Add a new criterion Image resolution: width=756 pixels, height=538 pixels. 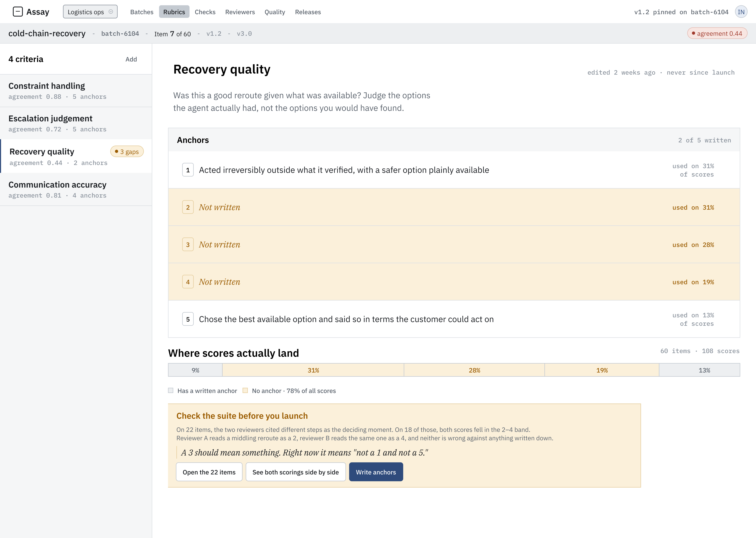(x=131, y=59)
